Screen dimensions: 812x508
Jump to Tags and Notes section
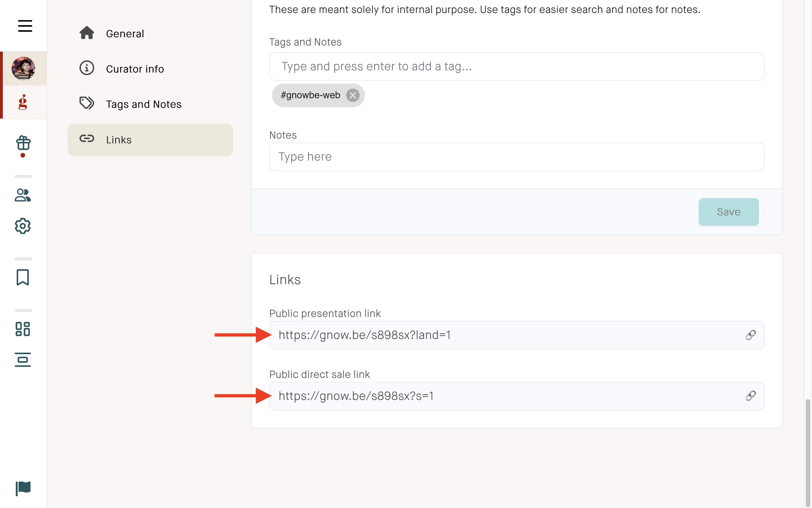[x=150, y=104]
